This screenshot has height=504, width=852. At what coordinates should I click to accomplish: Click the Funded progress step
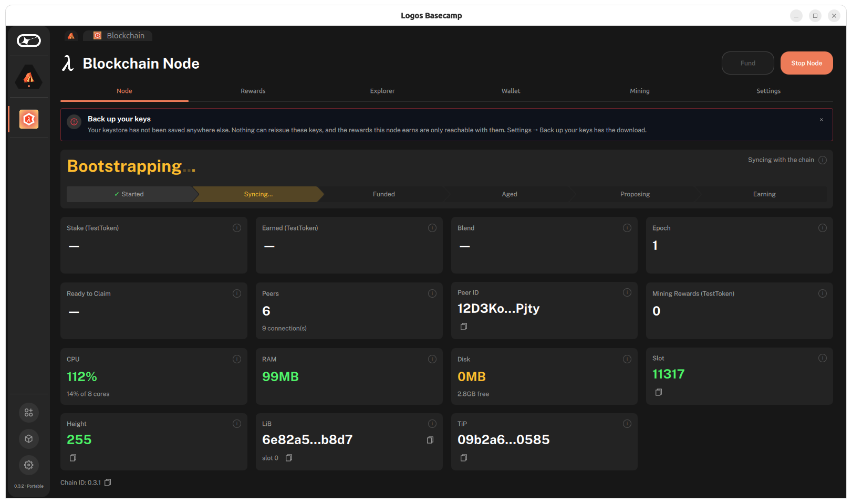pyautogui.click(x=384, y=194)
